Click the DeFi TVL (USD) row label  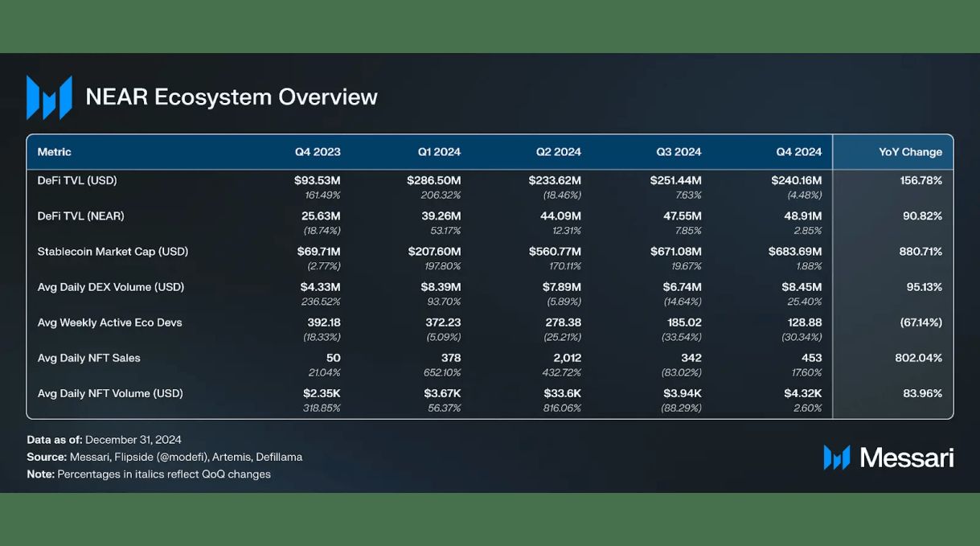[77, 181]
